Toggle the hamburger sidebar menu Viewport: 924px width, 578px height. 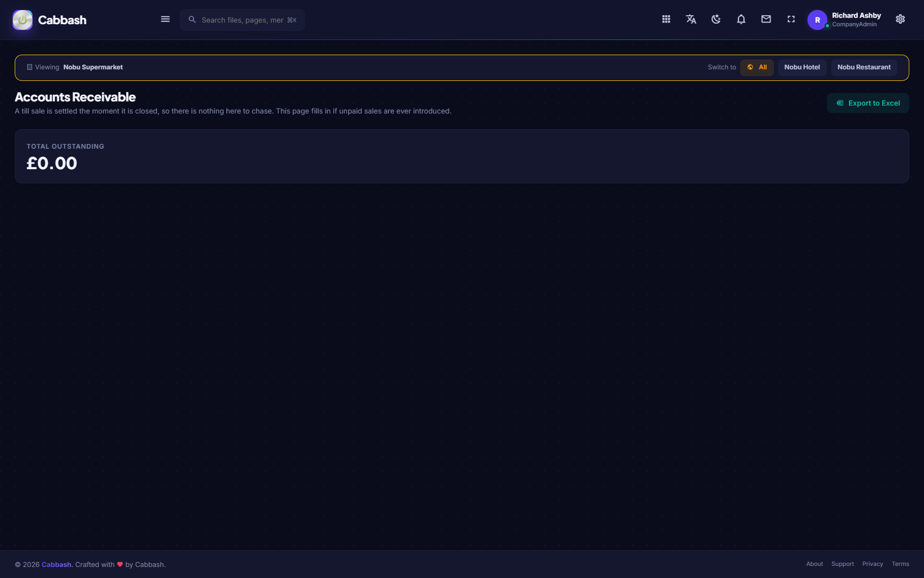click(165, 19)
